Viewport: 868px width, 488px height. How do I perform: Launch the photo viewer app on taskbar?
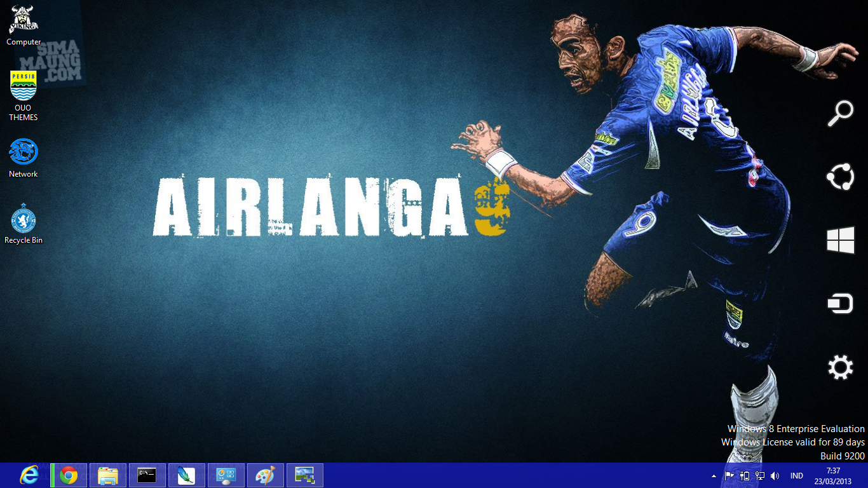(x=304, y=475)
